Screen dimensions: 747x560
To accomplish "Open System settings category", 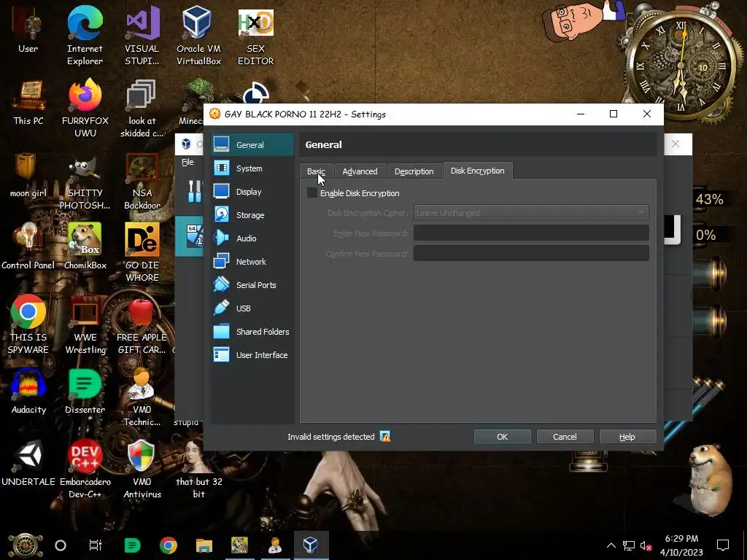I will pos(252,168).
